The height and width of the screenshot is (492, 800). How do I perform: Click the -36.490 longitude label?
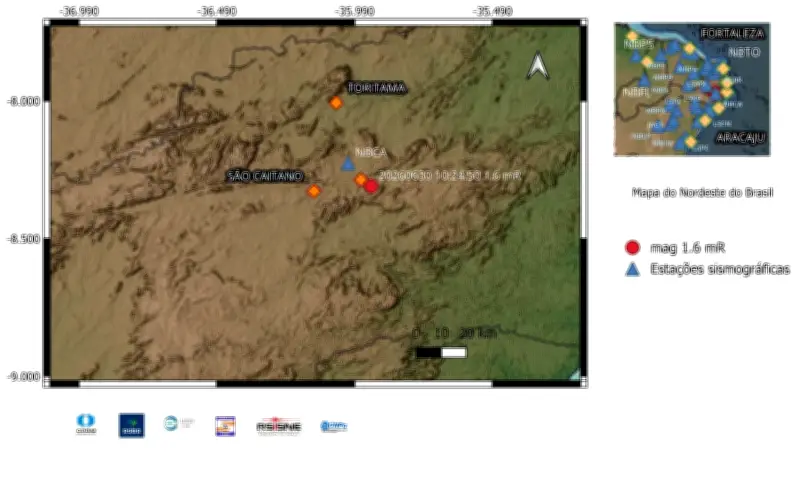[x=217, y=11]
